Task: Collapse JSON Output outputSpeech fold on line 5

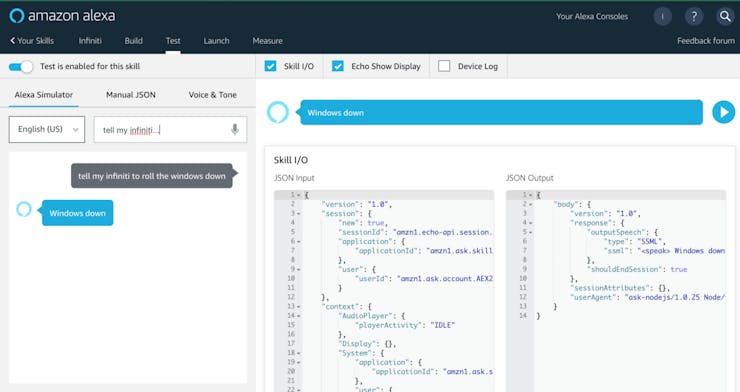Action: [530, 232]
